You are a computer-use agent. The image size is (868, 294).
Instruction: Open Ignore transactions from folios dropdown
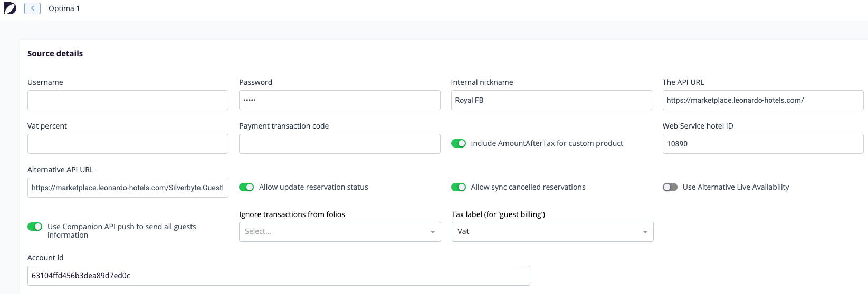340,232
